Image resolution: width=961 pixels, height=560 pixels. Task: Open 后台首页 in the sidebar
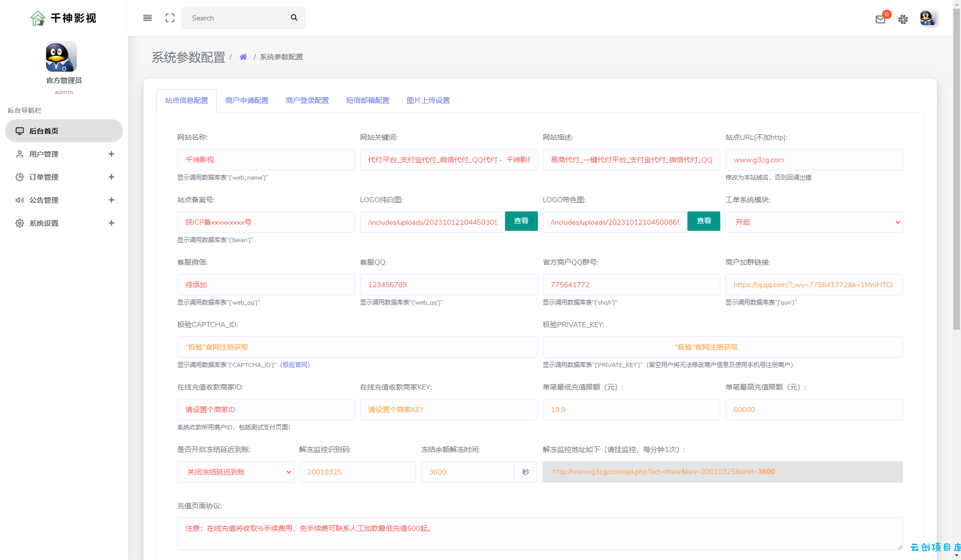tap(64, 131)
